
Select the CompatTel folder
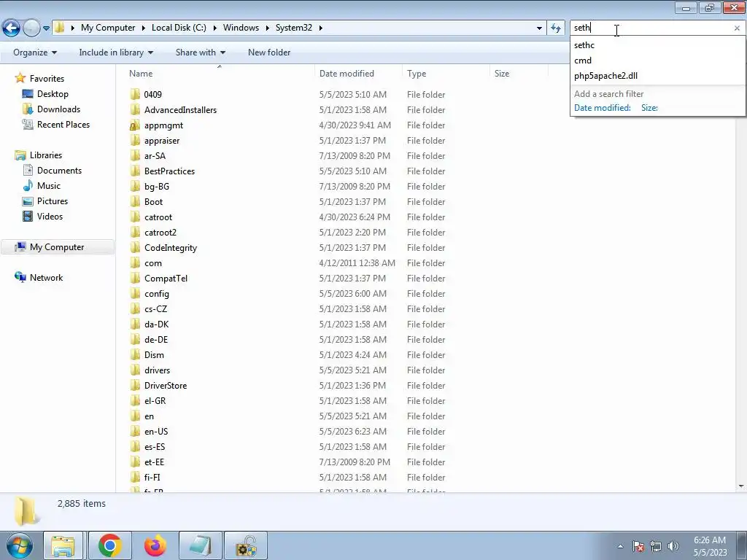point(166,278)
